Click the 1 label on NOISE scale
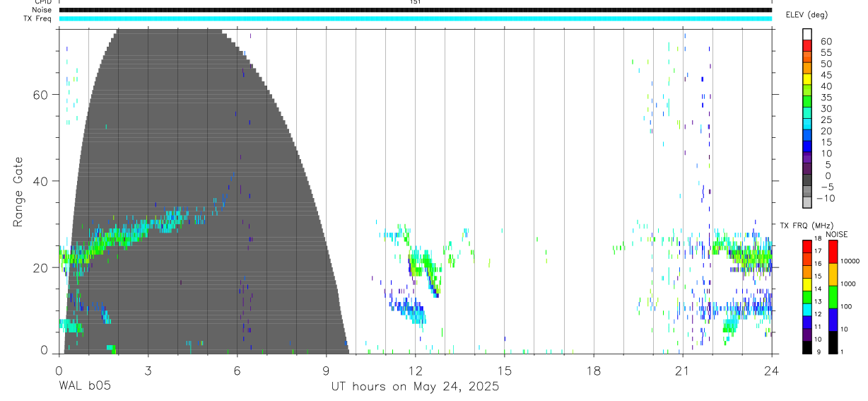This screenshot has height=401, width=868. [840, 351]
